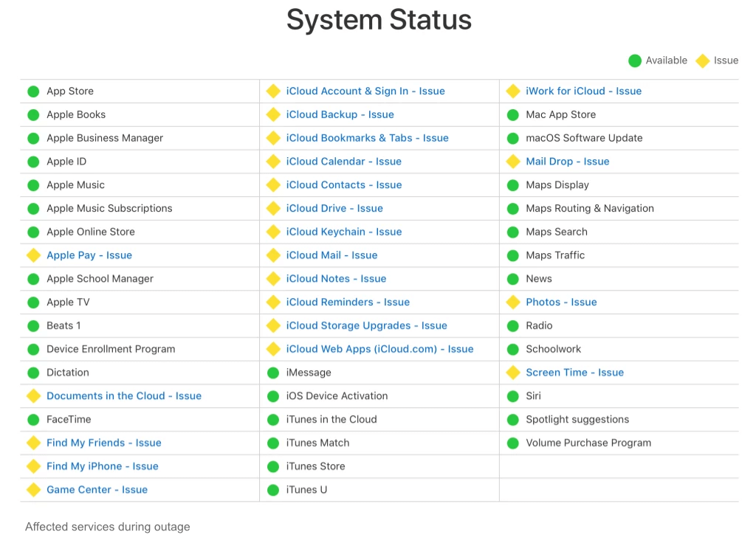Click the issue diamond beside Photos
The width and height of the screenshot is (756, 543).
pyautogui.click(x=513, y=302)
